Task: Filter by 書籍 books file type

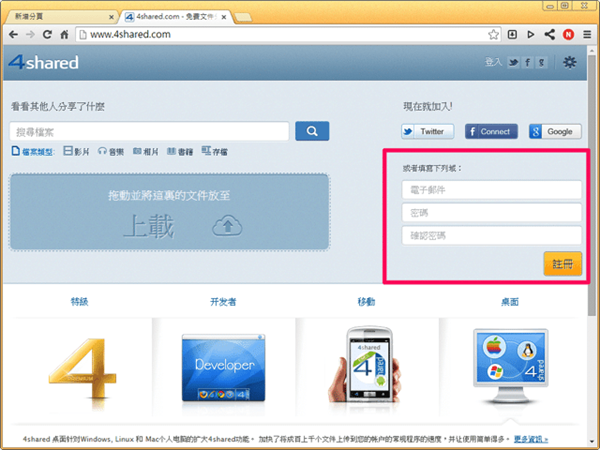Action: [x=180, y=152]
